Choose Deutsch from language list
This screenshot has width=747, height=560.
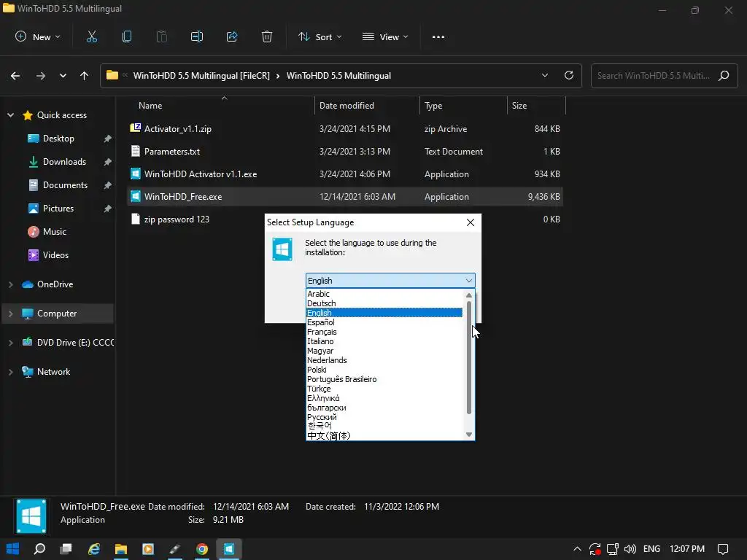point(384,303)
